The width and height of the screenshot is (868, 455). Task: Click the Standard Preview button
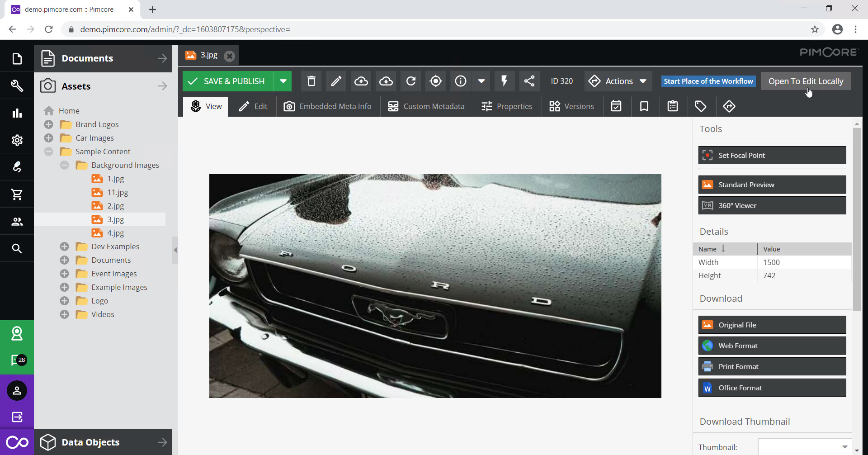click(772, 185)
